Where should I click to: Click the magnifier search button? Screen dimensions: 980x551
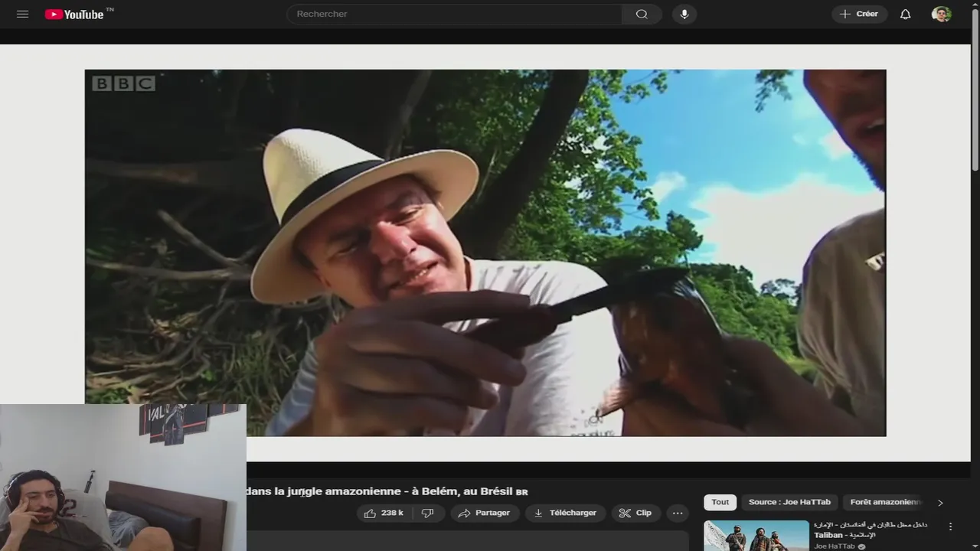point(642,14)
